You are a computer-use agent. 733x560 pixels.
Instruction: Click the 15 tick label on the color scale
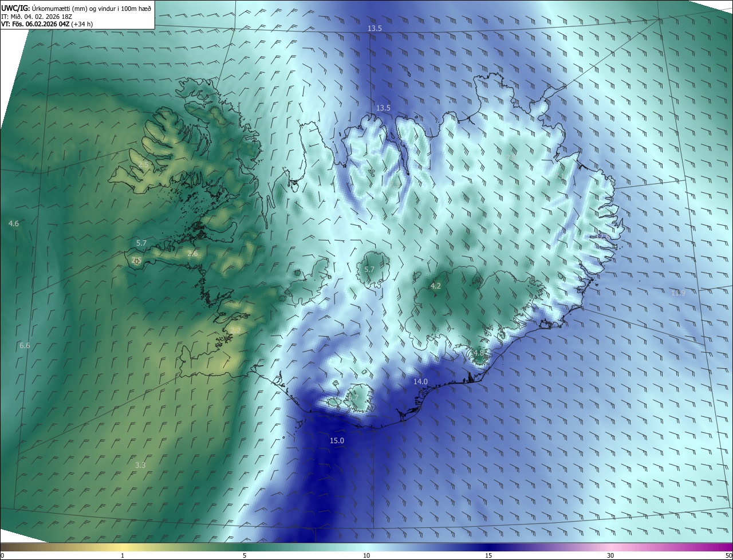(x=488, y=555)
